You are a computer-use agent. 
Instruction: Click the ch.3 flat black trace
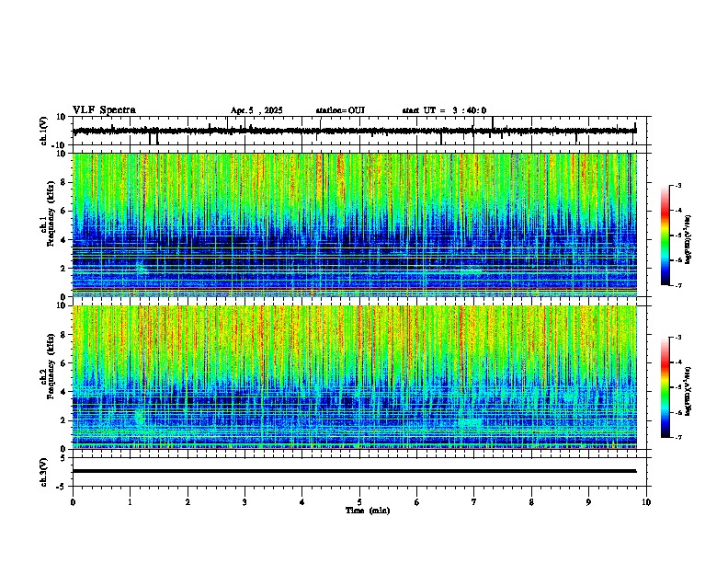tap(355, 471)
